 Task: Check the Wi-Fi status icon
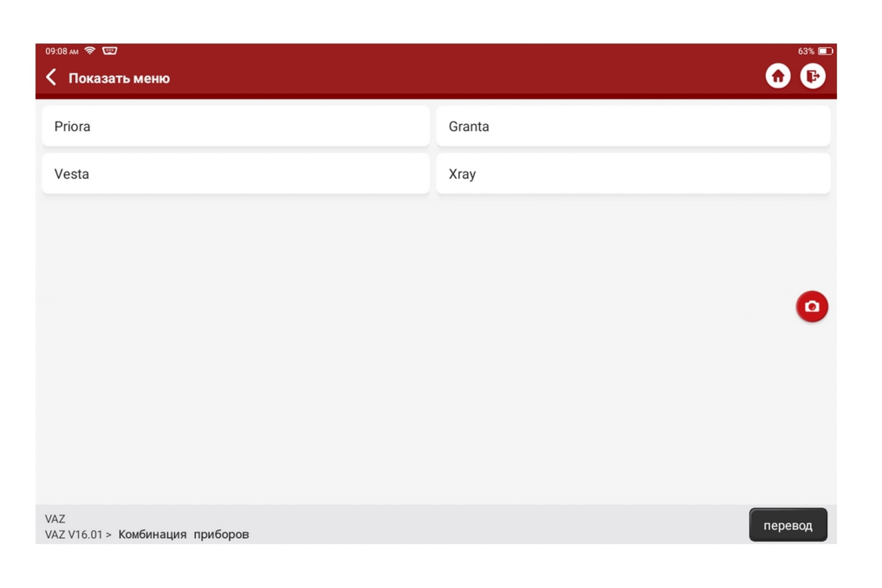[90, 51]
